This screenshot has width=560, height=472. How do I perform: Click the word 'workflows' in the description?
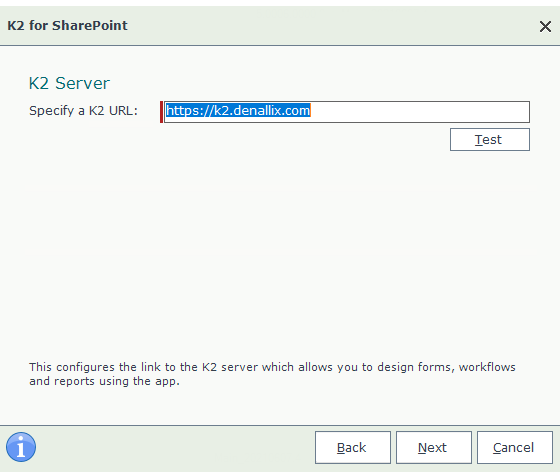pyautogui.click(x=487, y=367)
